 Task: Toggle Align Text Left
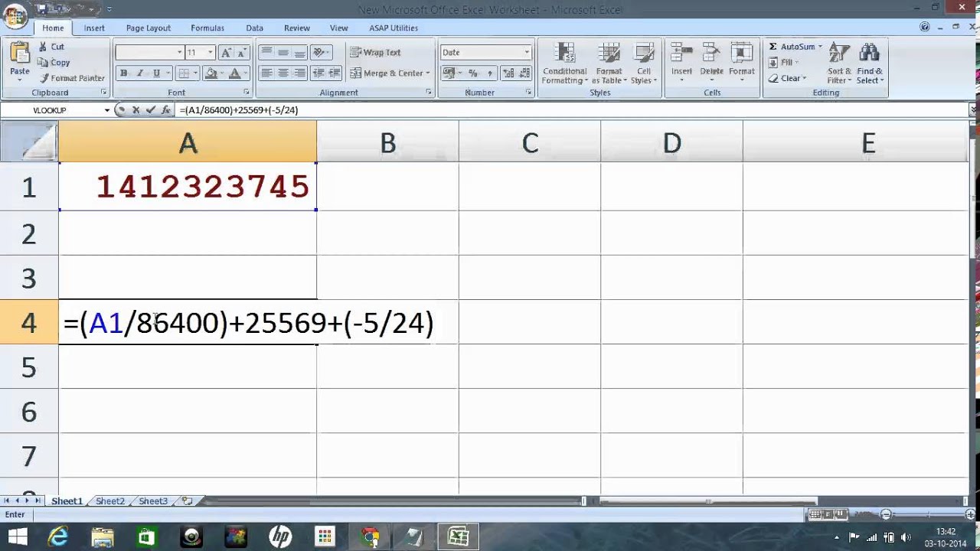pos(266,73)
